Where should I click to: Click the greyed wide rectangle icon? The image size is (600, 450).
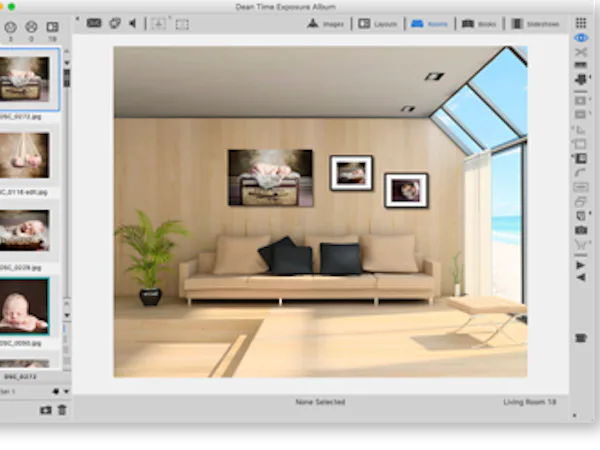pyautogui.click(x=581, y=187)
